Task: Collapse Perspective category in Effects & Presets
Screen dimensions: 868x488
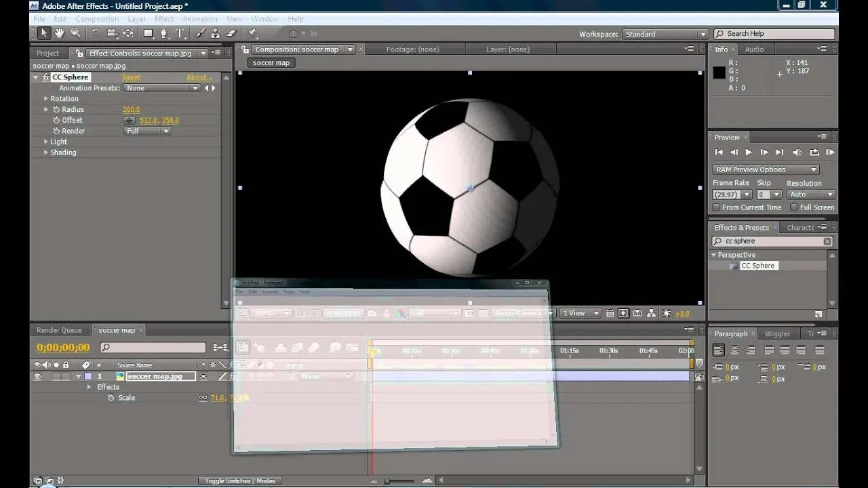Action: click(x=714, y=255)
